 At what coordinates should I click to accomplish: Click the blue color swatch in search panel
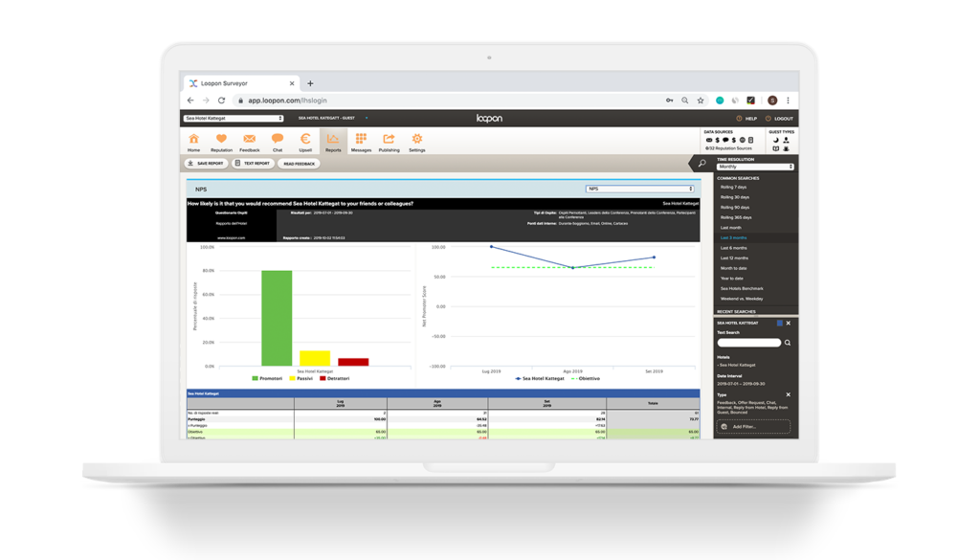point(780,323)
